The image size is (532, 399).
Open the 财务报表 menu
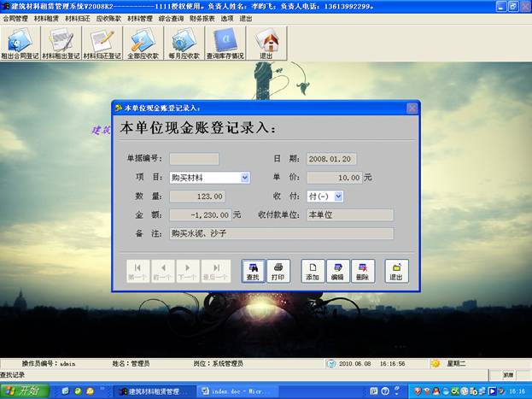pyautogui.click(x=202, y=18)
